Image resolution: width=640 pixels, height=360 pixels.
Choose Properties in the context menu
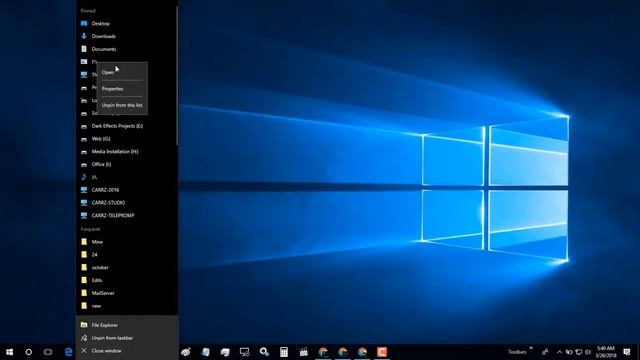122,89
